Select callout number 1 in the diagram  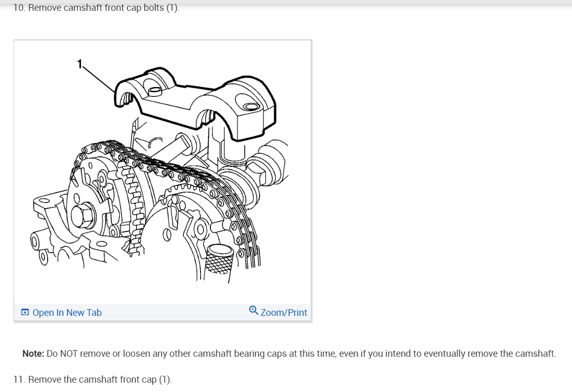[79, 64]
